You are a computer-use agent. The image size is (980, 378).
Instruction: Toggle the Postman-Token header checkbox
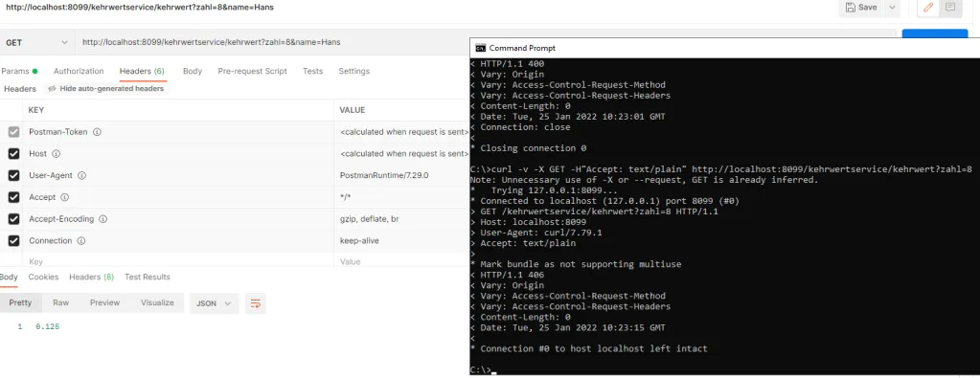pos(13,132)
